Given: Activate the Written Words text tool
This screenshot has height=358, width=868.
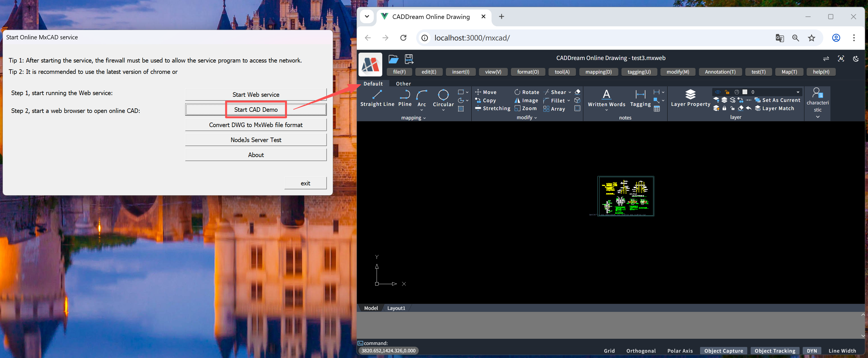Looking at the screenshot, I should click(606, 98).
